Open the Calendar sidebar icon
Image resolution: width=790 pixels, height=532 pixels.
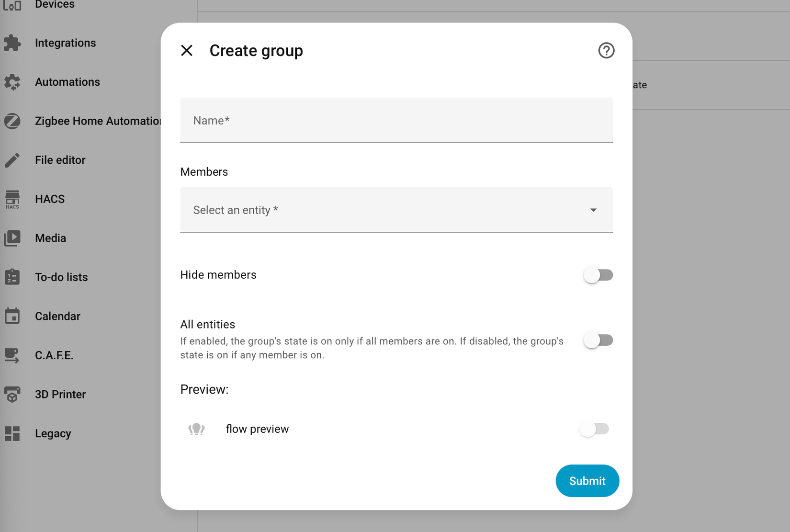[x=13, y=316]
